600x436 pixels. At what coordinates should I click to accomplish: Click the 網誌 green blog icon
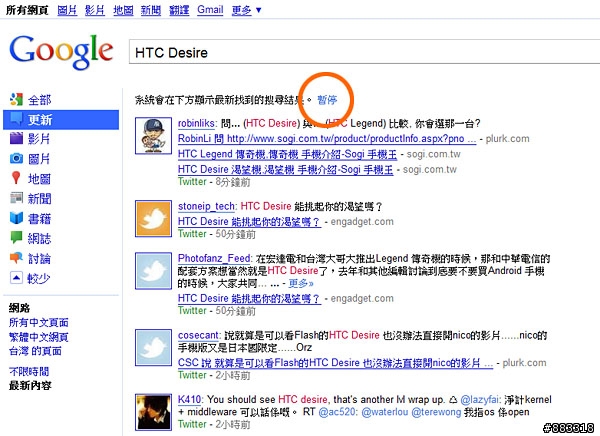coord(16,238)
